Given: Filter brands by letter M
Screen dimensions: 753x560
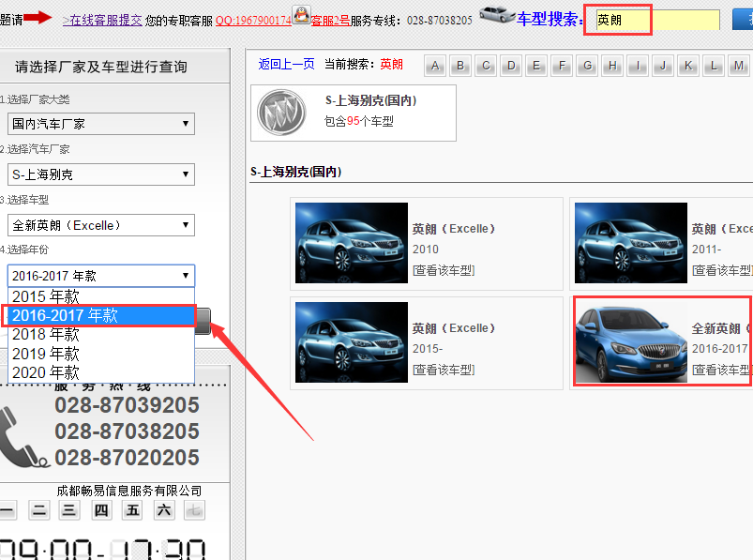Looking at the screenshot, I should (739, 66).
